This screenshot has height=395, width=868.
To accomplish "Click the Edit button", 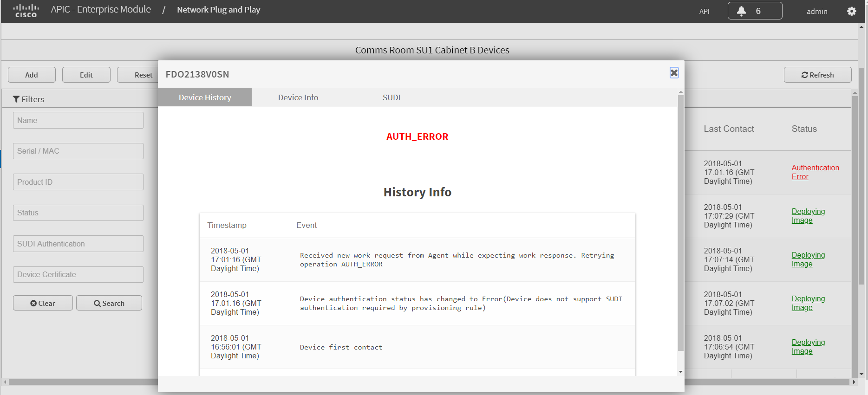I will (x=86, y=75).
